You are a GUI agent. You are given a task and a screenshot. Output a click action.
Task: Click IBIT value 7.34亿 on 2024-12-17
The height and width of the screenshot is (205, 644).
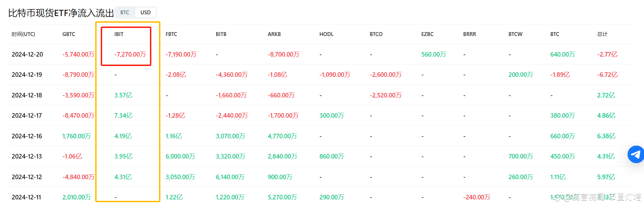(x=123, y=116)
